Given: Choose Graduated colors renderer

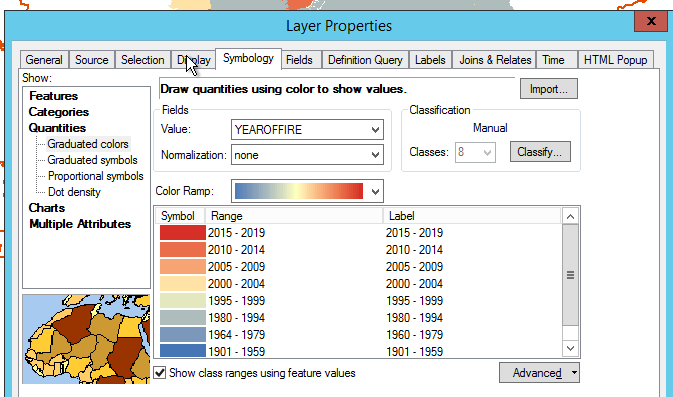Looking at the screenshot, I should click(88, 144).
